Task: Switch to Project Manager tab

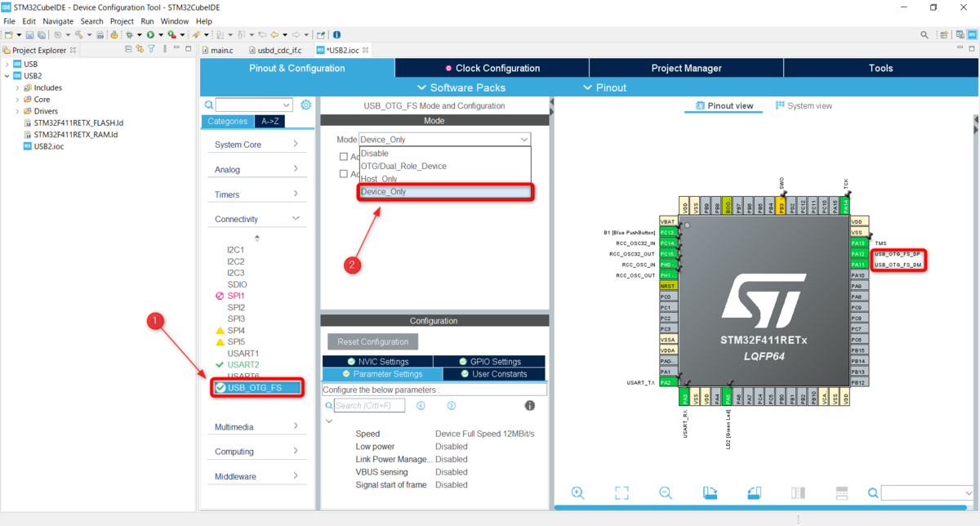Action: [686, 68]
